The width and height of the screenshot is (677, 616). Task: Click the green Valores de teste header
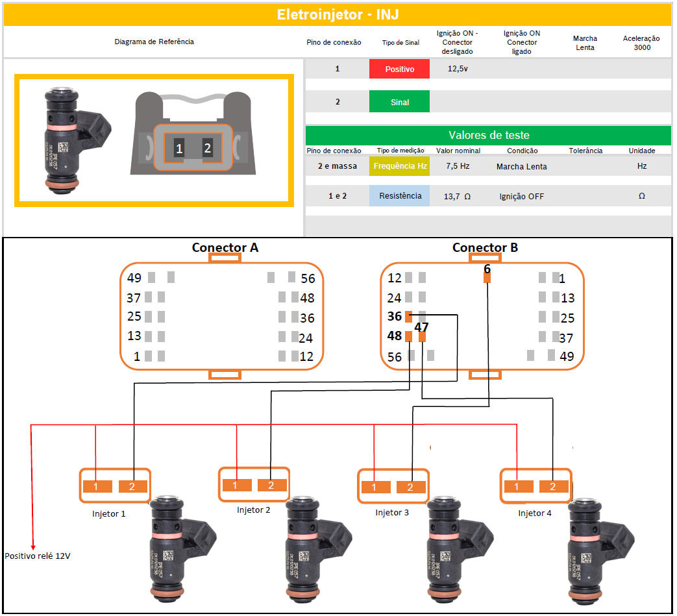pos(488,135)
